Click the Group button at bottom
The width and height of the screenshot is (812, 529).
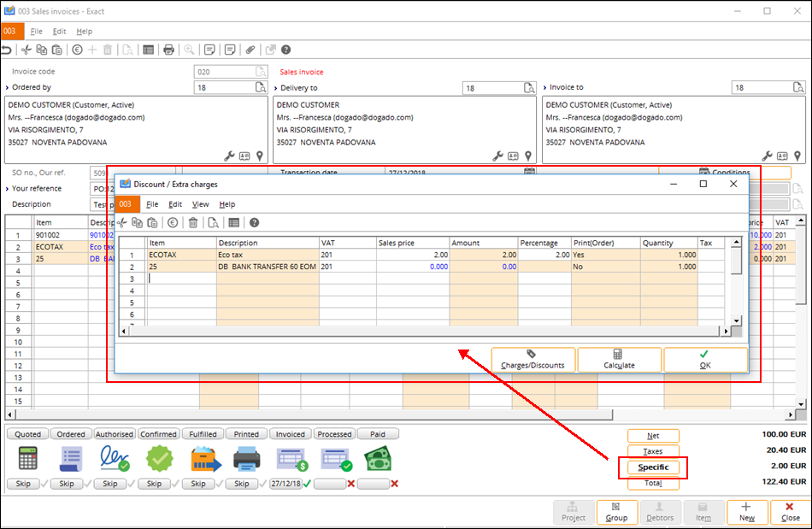[x=617, y=513]
